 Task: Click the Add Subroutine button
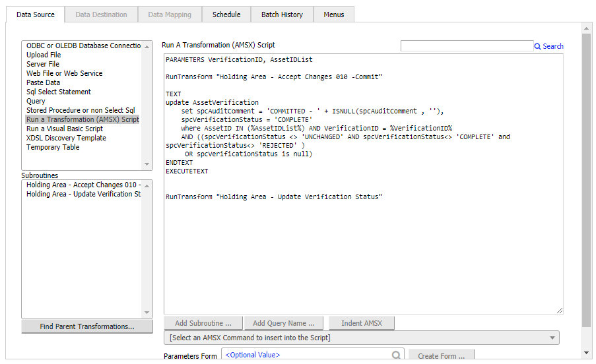tap(203, 323)
